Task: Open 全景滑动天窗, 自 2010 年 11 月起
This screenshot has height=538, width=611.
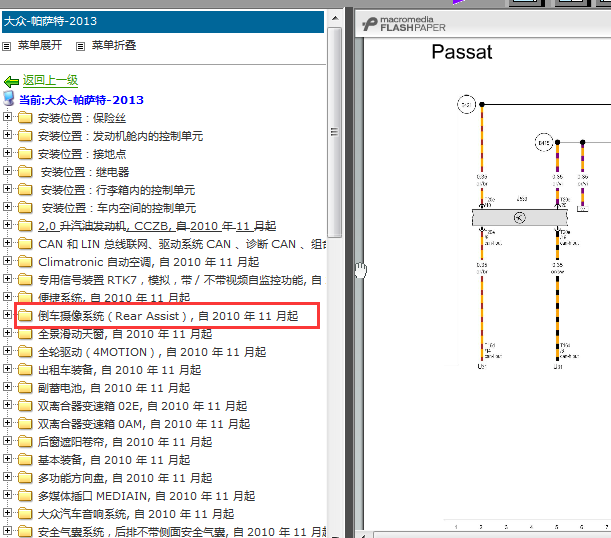Action: (125, 334)
